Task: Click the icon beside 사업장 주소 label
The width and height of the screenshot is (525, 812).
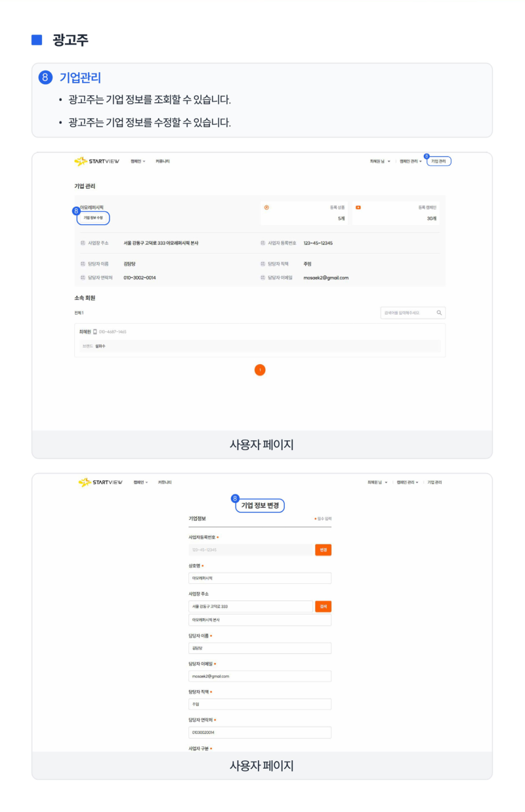Action: click(x=82, y=243)
